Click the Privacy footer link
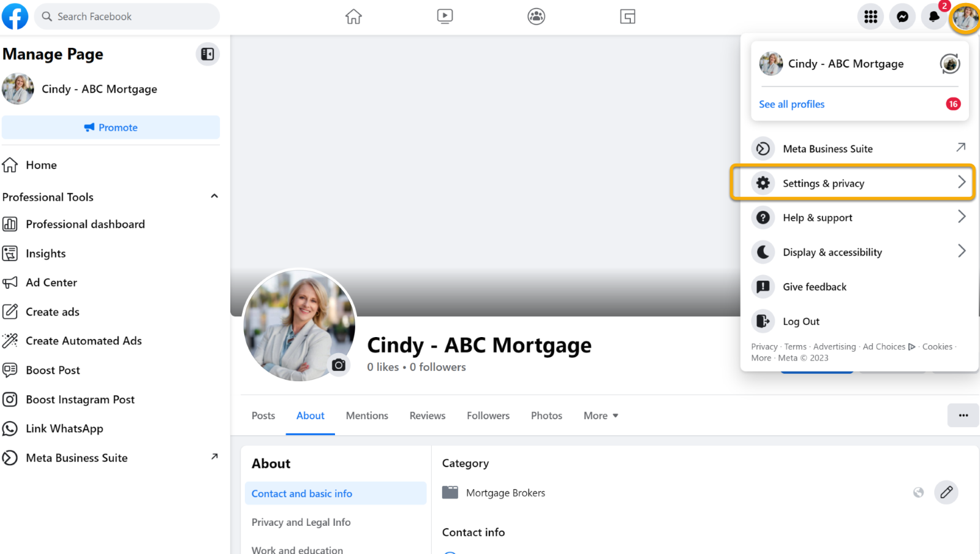The width and height of the screenshot is (980, 554). click(x=764, y=347)
